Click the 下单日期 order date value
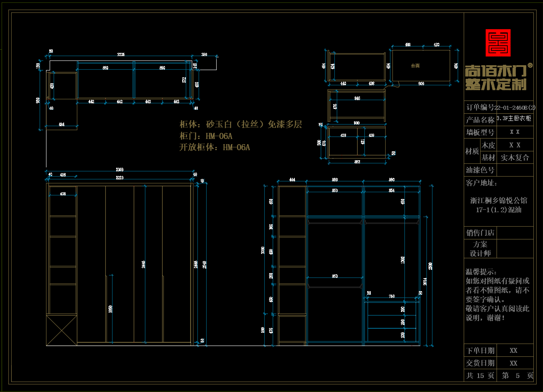The width and height of the screenshot is (543, 392). (x=514, y=351)
